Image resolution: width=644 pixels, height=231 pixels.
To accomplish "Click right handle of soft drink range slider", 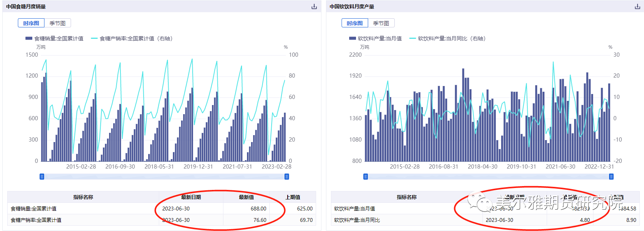I will click(x=611, y=177).
